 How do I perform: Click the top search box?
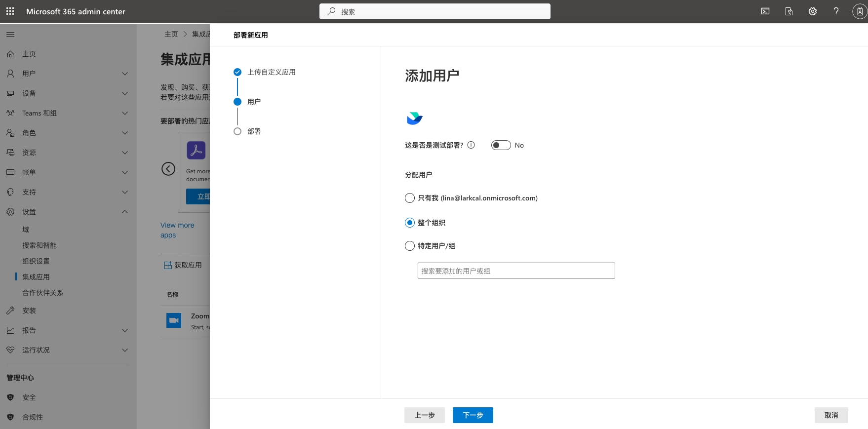435,11
